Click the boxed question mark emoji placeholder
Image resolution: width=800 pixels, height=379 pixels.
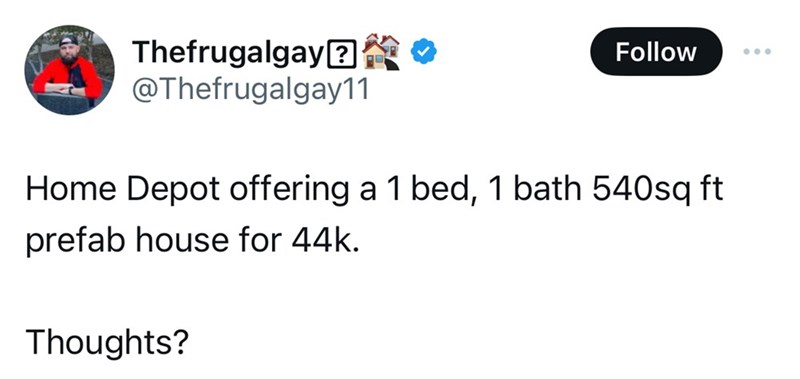(343, 54)
